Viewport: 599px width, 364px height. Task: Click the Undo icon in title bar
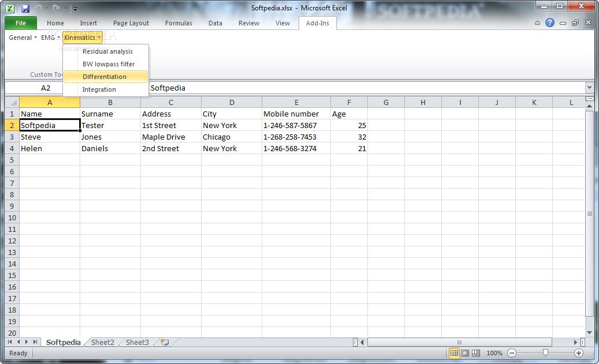(38, 8)
